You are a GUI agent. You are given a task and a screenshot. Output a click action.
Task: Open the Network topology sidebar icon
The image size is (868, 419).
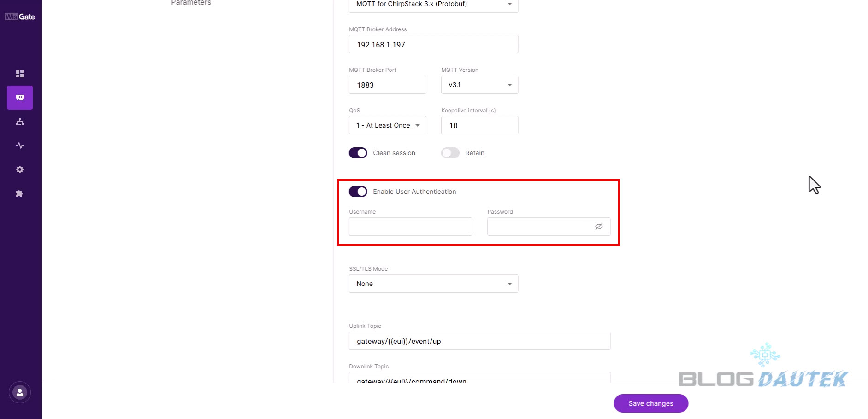pos(20,122)
